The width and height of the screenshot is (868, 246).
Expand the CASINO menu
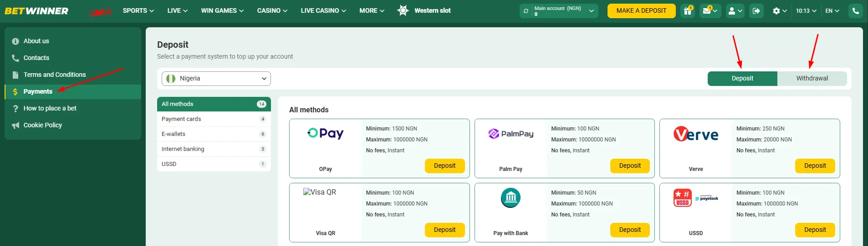pos(272,10)
